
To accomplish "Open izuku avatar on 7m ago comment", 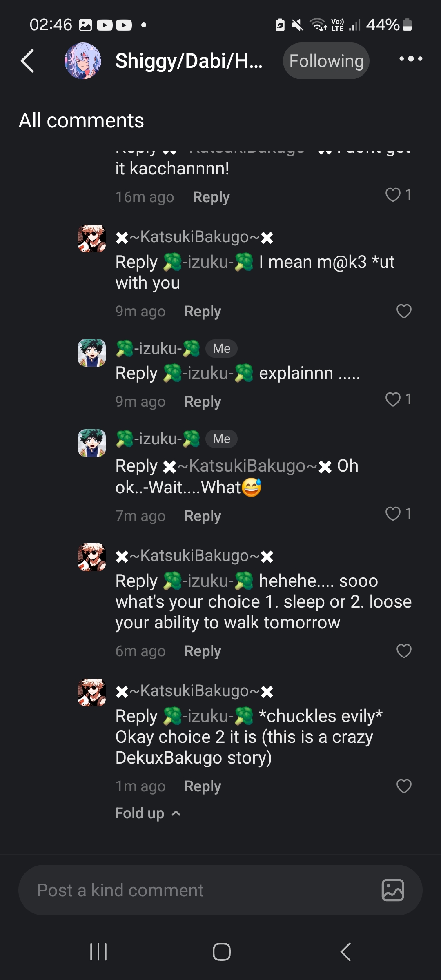I will coord(92,443).
